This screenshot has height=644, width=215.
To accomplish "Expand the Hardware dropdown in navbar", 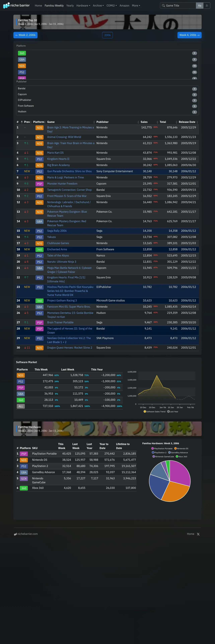I will click(x=83, y=6).
